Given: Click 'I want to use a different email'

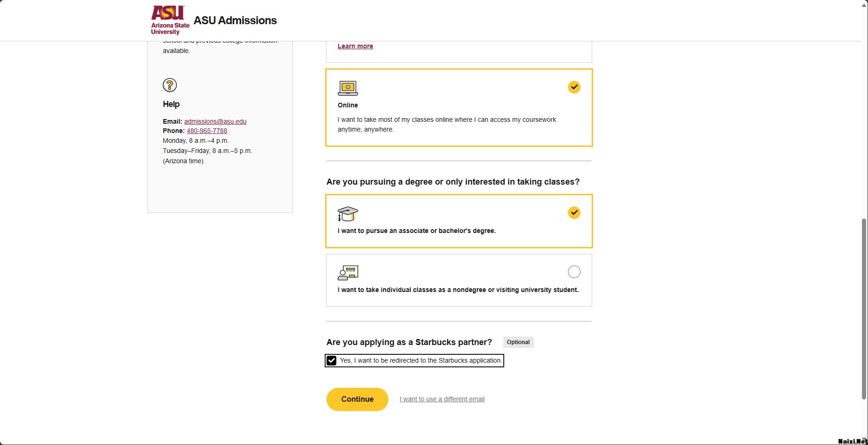Looking at the screenshot, I should click(x=442, y=399).
